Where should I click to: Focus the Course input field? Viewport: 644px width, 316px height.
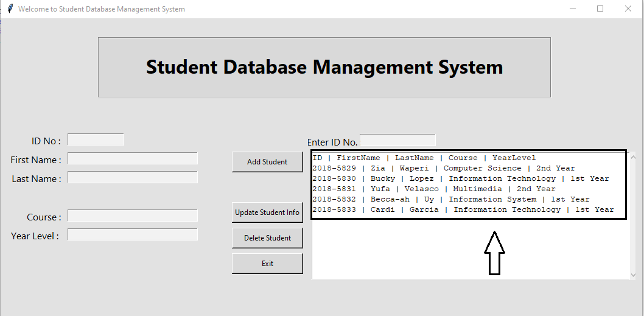pos(133,216)
